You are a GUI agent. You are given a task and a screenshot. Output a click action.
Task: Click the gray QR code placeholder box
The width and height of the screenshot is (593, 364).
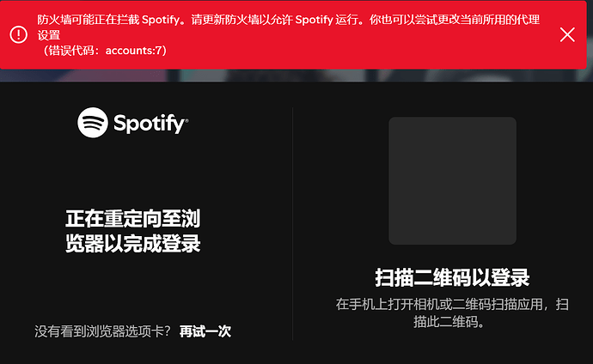point(452,180)
